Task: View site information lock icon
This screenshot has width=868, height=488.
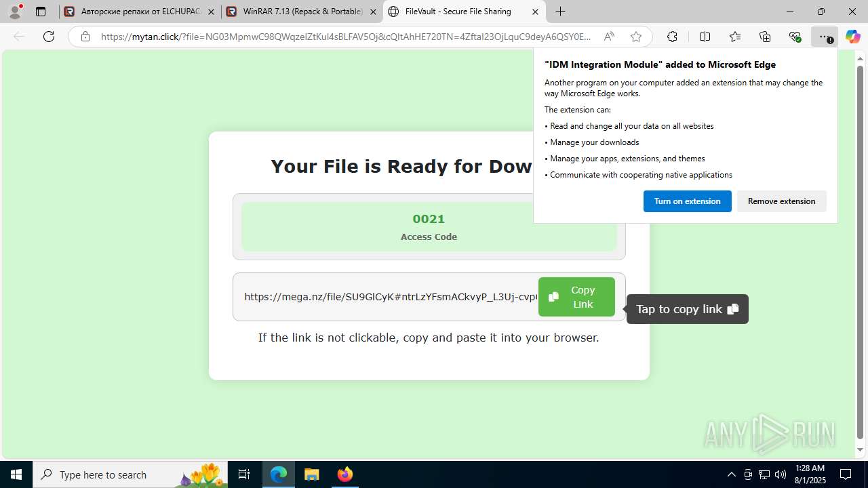Action: click(85, 37)
